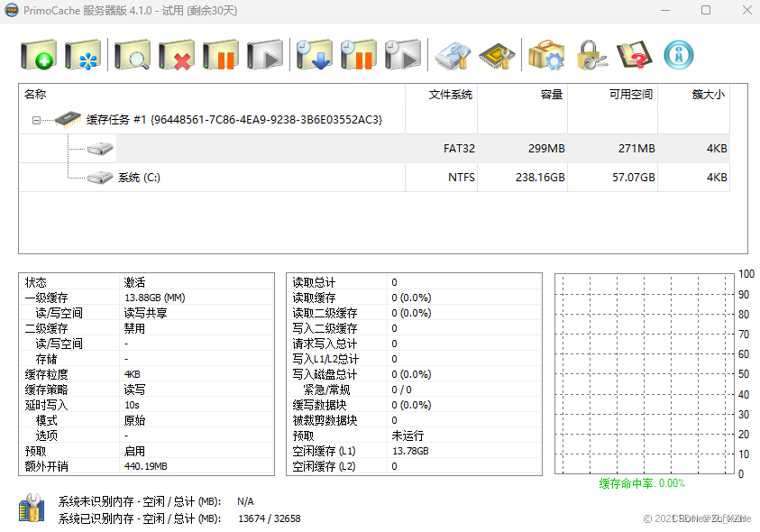
Task: Click the 可用空间 column header
Action: click(x=613, y=94)
